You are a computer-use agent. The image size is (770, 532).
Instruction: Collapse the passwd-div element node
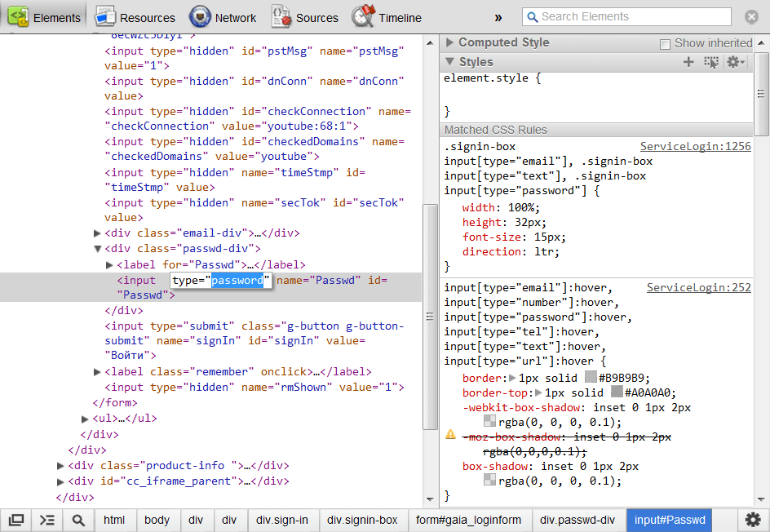point(98,249)
